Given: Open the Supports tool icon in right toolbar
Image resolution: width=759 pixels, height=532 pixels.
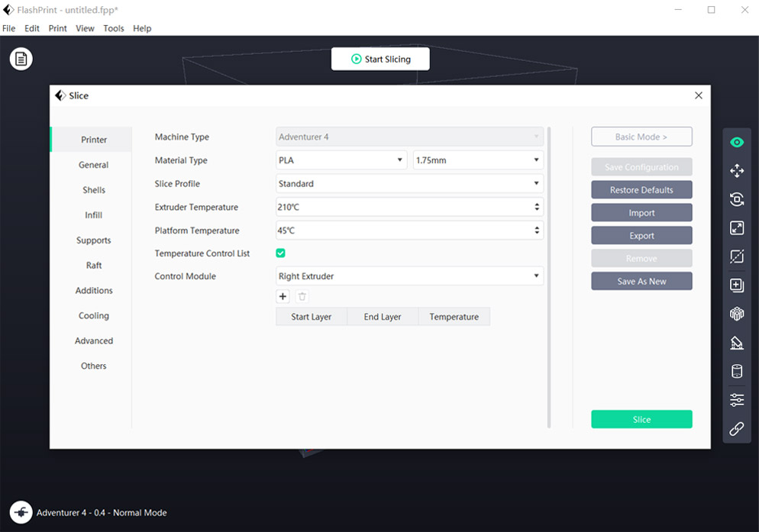Looking at the screenshot, I should point(737,343).
